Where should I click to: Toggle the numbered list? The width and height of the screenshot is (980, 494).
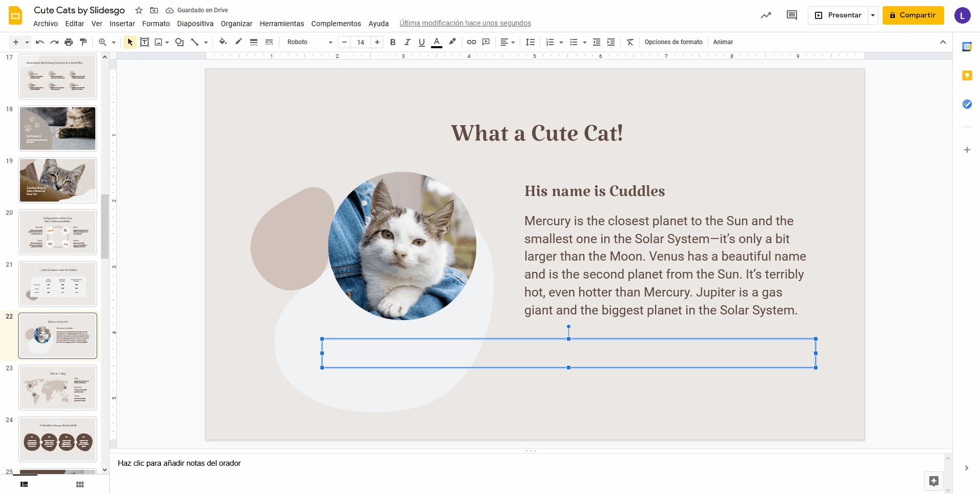click(x=550, y=42)
